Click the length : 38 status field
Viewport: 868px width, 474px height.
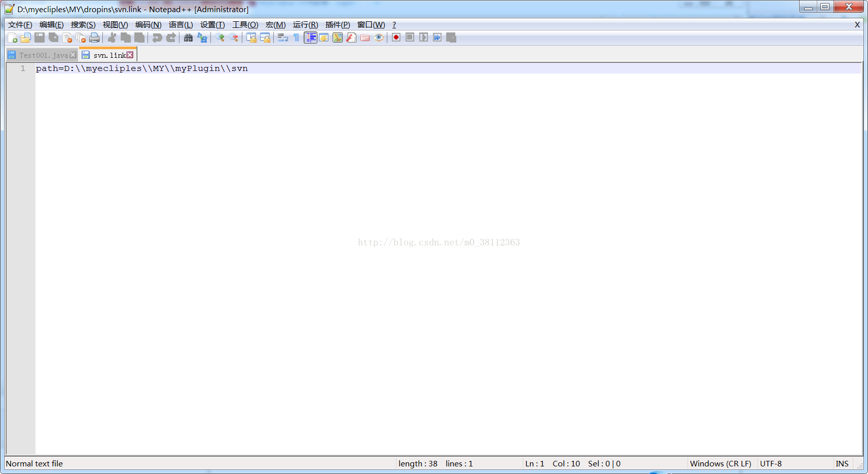coord(418,464)
